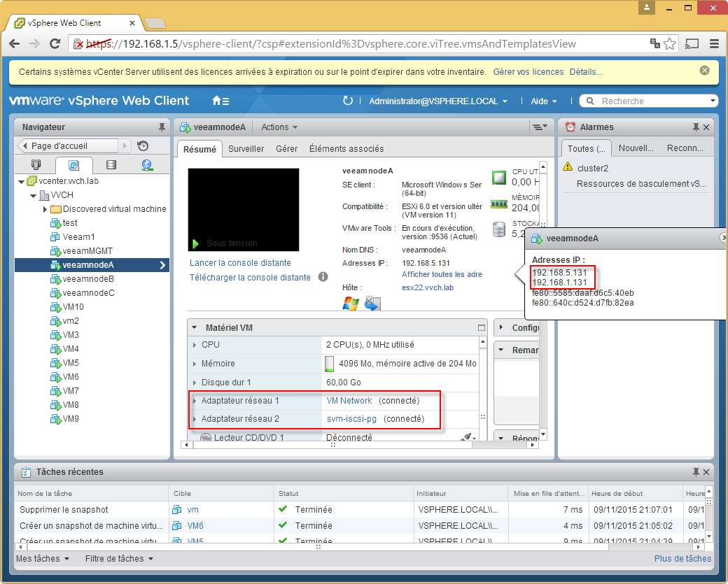Pin the Navigateur panel
The image size is (728, 584).
(x=162, y=127)
